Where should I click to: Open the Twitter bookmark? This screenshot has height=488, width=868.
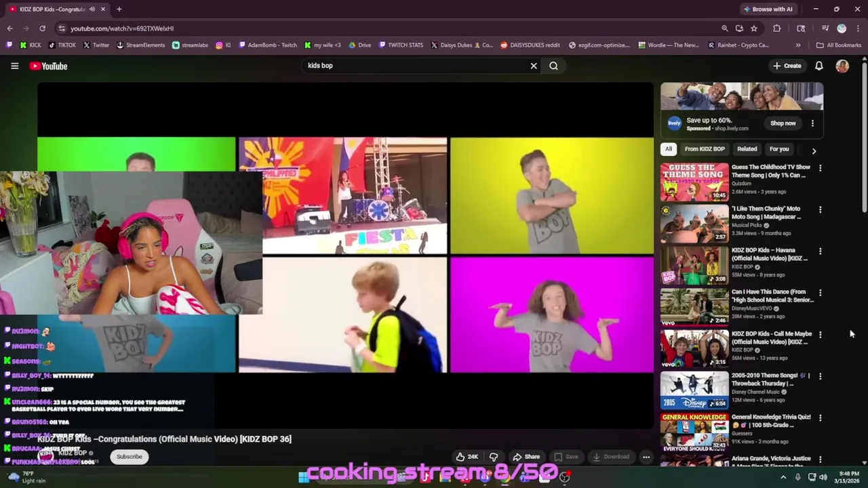96,45
